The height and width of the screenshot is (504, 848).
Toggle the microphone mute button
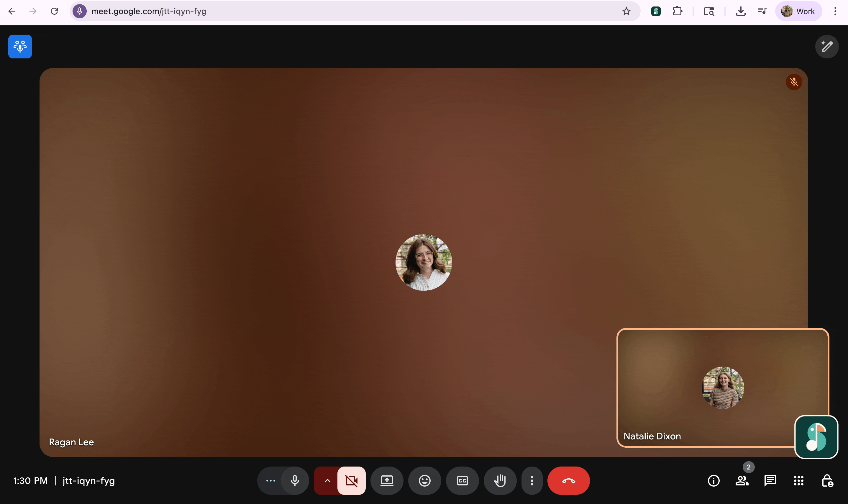tap(295, 481)
